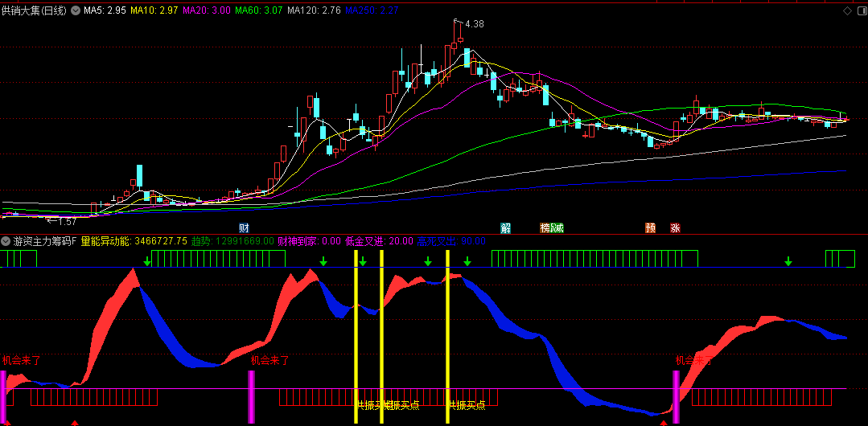Click the 解 event marker icon
The width and height of the screenshot is (868, 426).
coord(505,227)
